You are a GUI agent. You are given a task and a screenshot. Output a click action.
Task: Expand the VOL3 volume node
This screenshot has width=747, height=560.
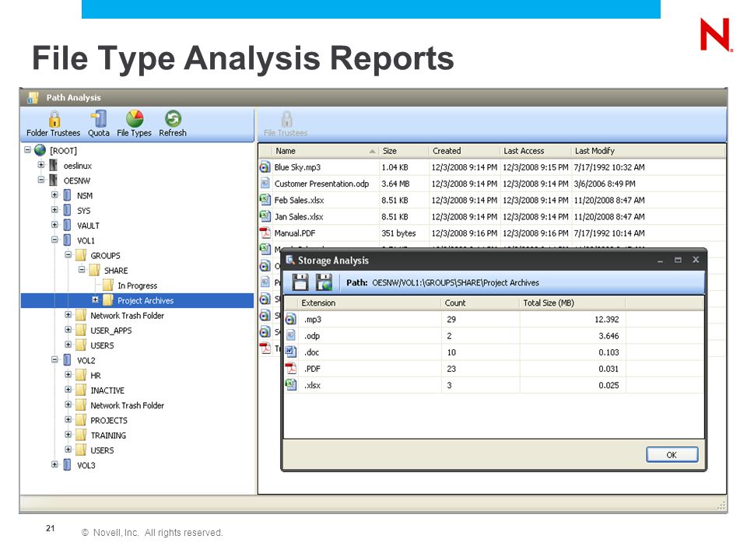click(54, 465)
